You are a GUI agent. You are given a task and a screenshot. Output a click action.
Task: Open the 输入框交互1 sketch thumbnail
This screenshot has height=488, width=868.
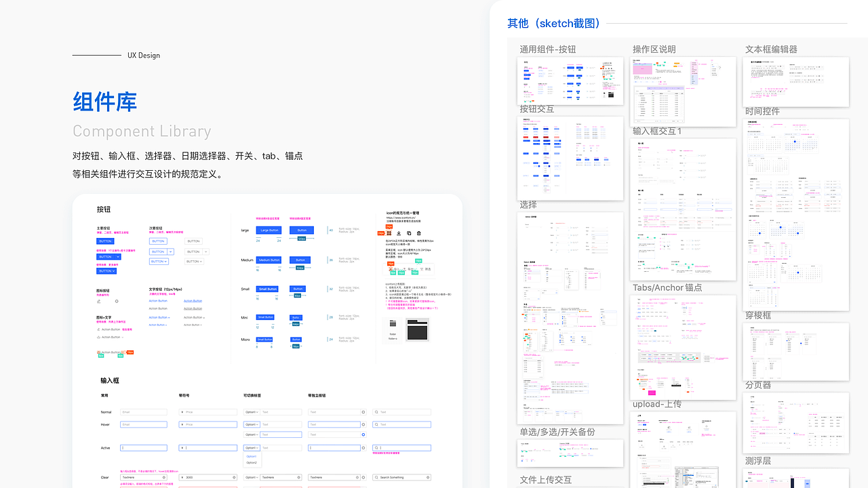tap(683, 209)
